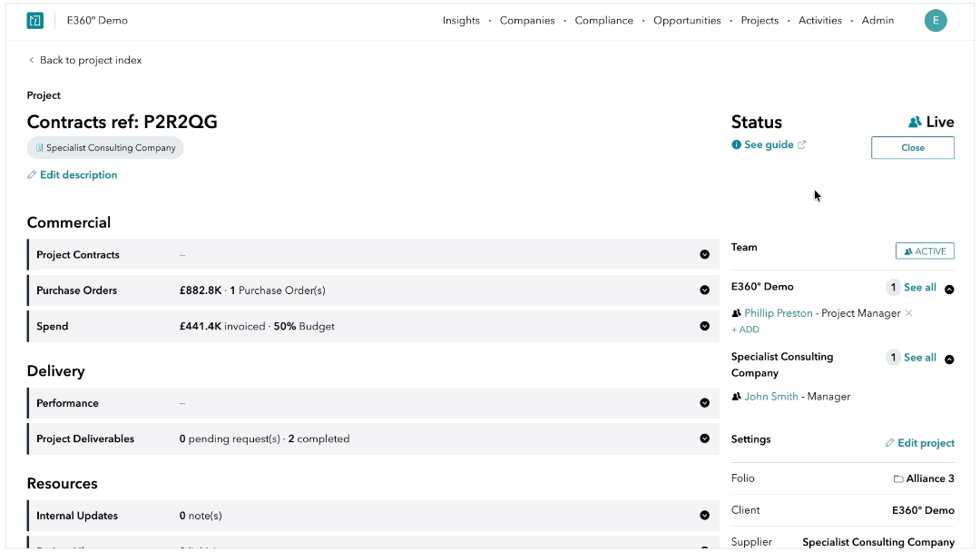Click the E360 logo icon
Viewport: 980px width, 552px height.
35,21
